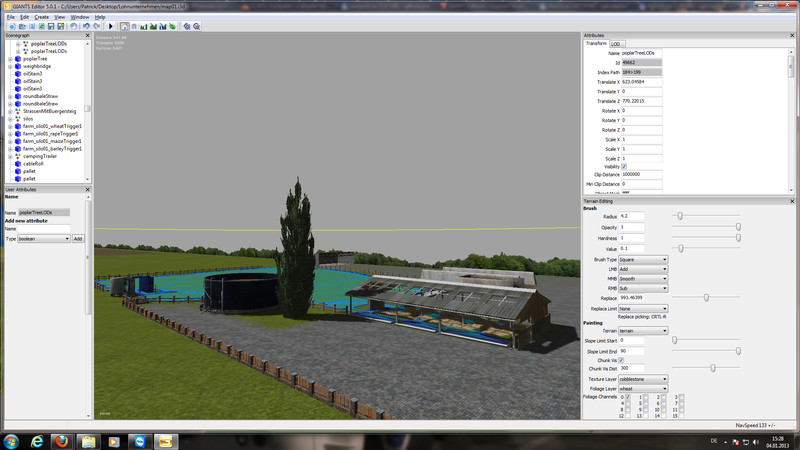Open the View menu
Screen dimensions: 800x450
pyautogui.click(x=60, y=17)
